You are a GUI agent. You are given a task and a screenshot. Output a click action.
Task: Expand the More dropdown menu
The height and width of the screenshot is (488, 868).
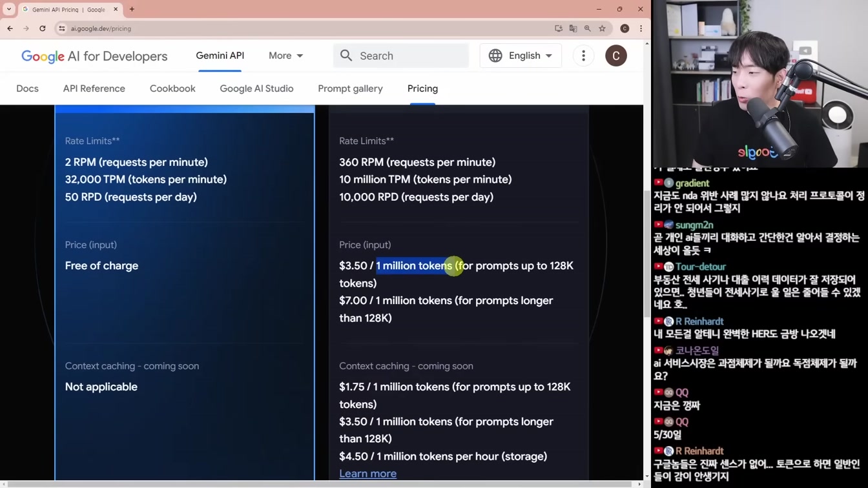tap(285, 56)
